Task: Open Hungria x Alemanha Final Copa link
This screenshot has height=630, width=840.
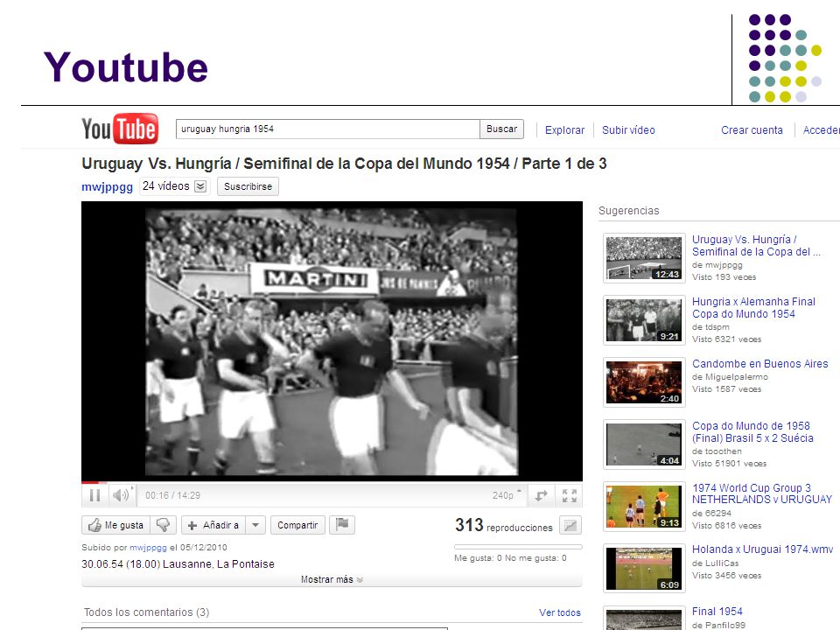Action: point(753,307)
